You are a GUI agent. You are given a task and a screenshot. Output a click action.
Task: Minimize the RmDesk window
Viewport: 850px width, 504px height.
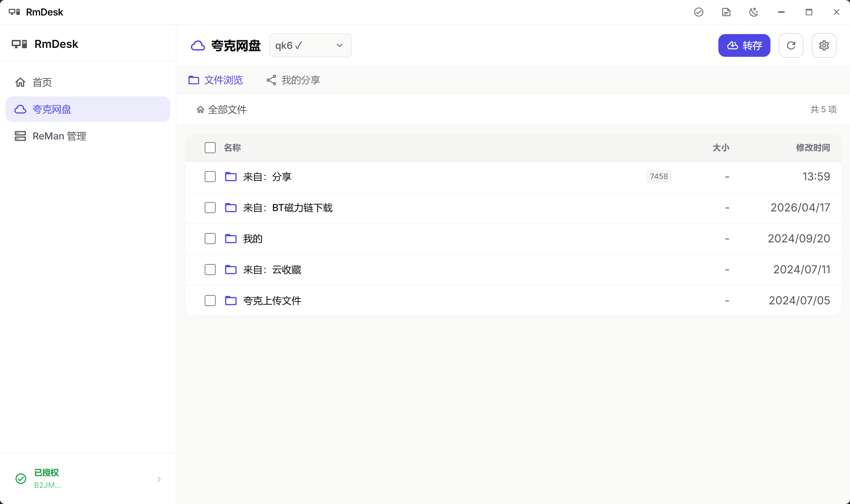pyautogui.click(x=781, y=12)
